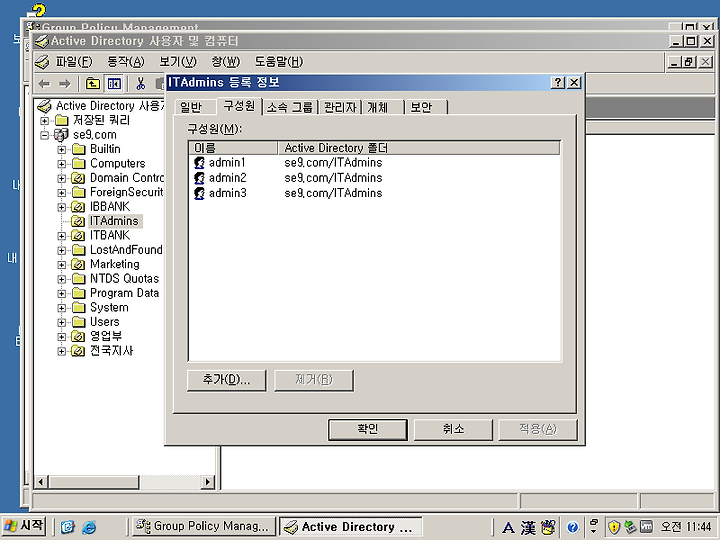720x540 pixels.
Task: Open the 파일(F) menu
Action: tap(74, 62)
